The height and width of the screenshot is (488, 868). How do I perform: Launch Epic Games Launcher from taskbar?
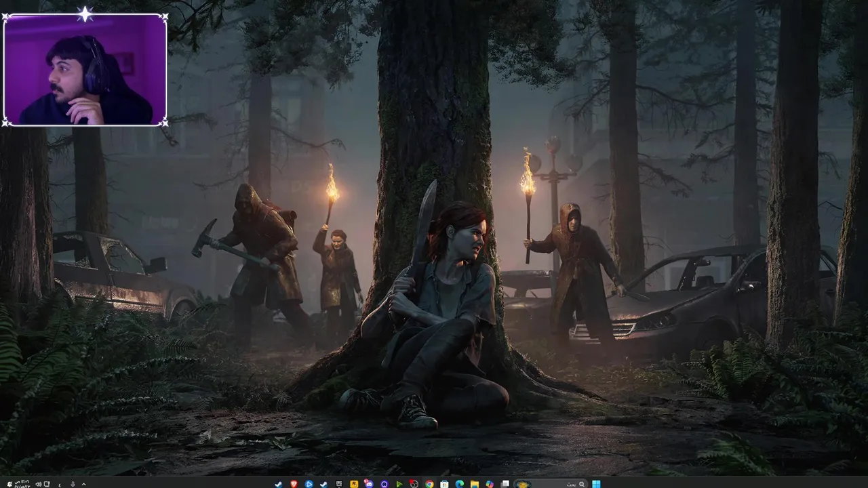coord(339,484)
